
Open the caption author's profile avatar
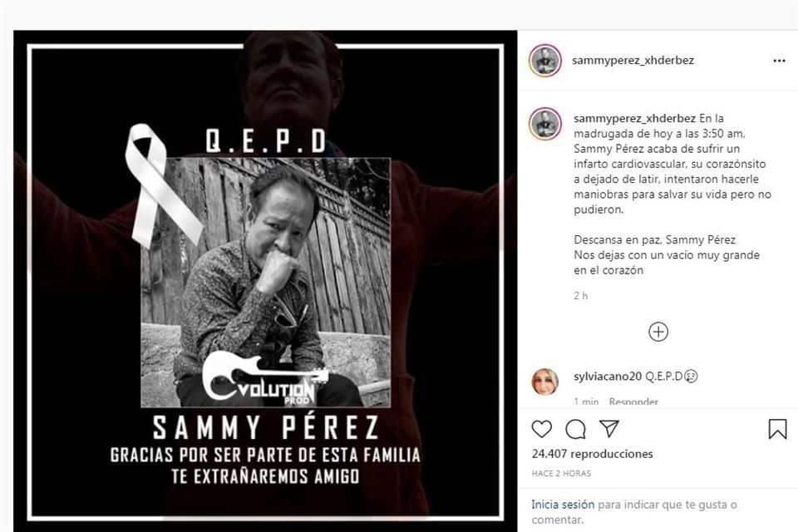(545, 124)
